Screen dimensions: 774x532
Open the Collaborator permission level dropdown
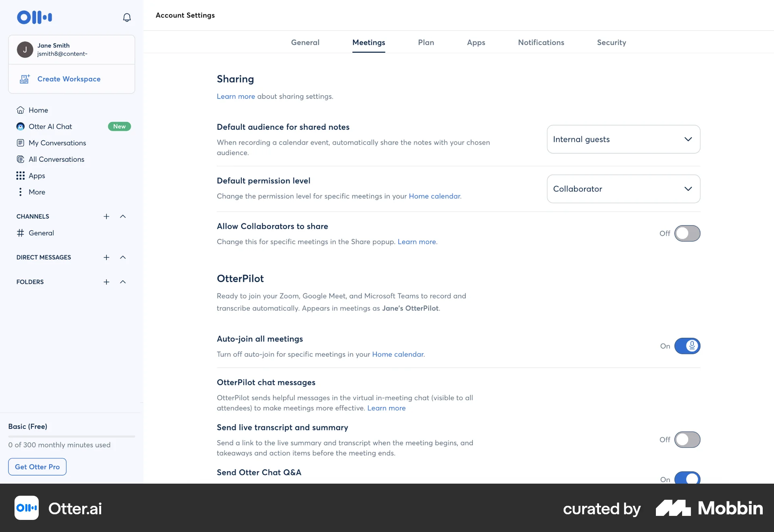tap(623, 189)
